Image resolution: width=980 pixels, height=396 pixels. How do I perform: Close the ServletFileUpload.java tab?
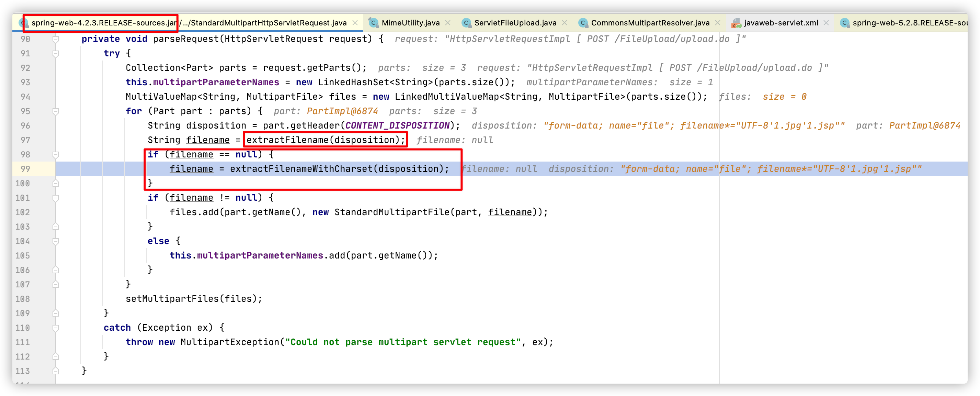pos(565,23)
